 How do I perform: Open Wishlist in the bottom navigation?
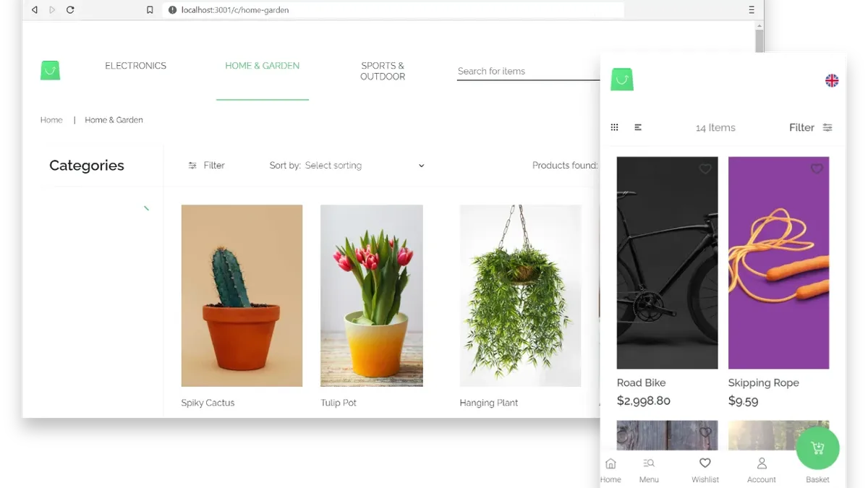pyautogui.click(x=705, y=469)
